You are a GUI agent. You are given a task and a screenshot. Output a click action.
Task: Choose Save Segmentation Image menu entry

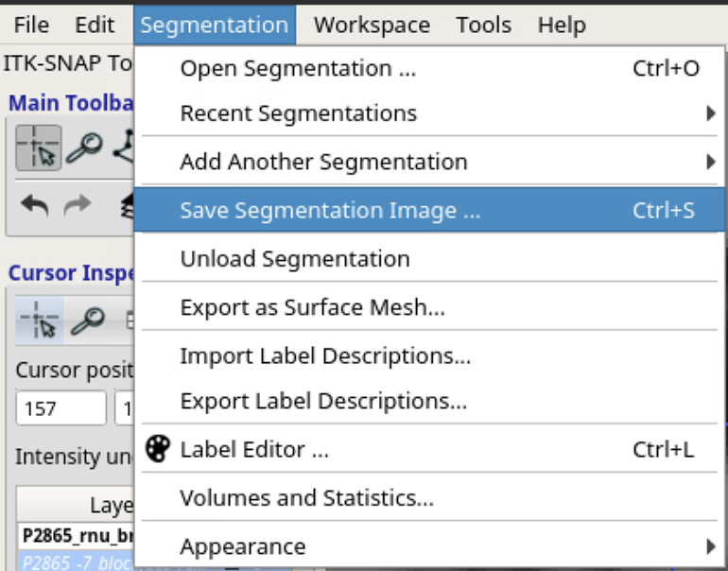click(x=330, y=211)
